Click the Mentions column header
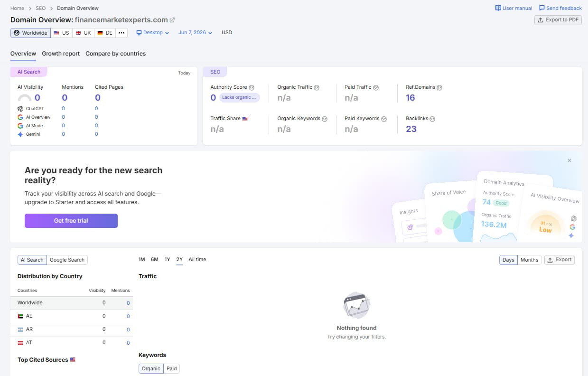The image size is (588, 376). (121, 291)
